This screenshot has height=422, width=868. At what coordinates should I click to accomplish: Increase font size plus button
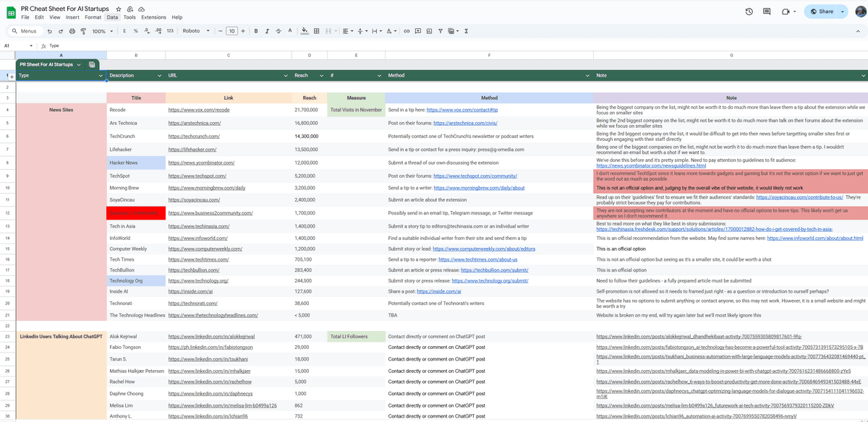[243, 31]
